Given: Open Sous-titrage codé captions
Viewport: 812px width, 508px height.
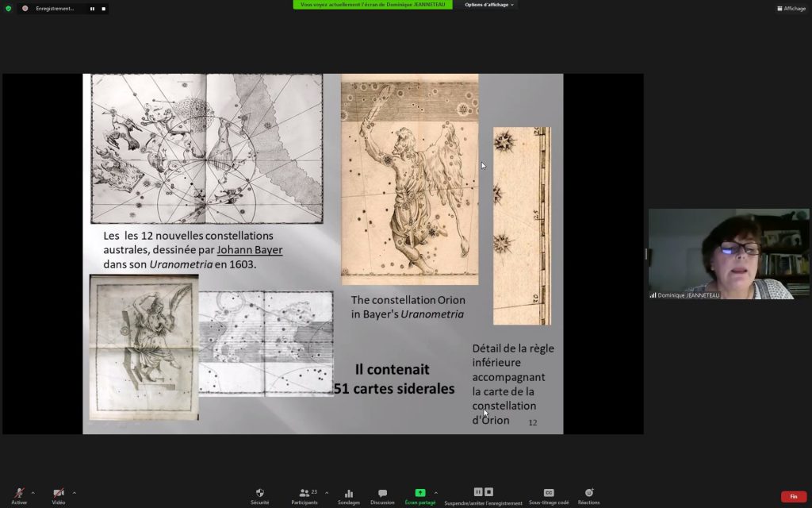Looking at the screenshot, I should point(549,496).
